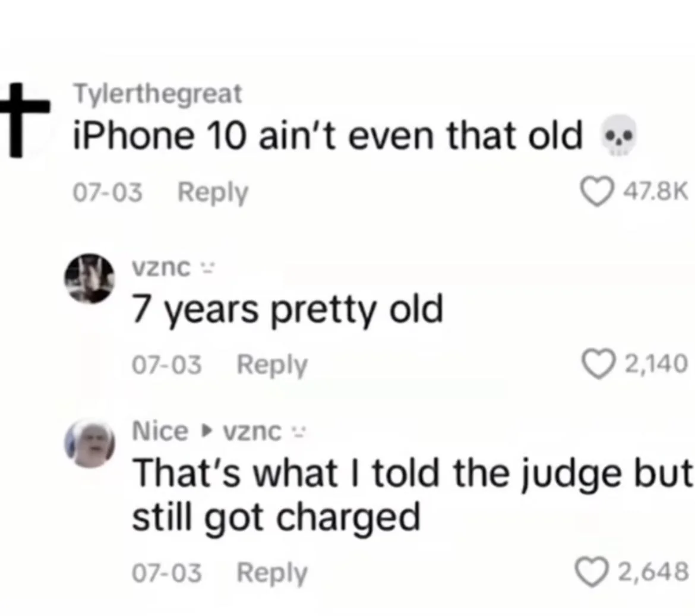Image resolution: width=695 pixels, height=616 pixels.
Task: Reply to the "told the judge" comment
Action: point(271,573)
